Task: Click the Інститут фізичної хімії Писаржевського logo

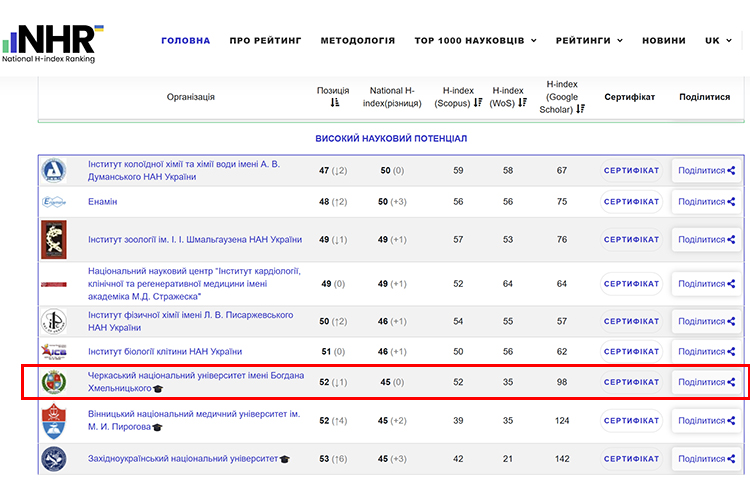Action: [54, 322]
